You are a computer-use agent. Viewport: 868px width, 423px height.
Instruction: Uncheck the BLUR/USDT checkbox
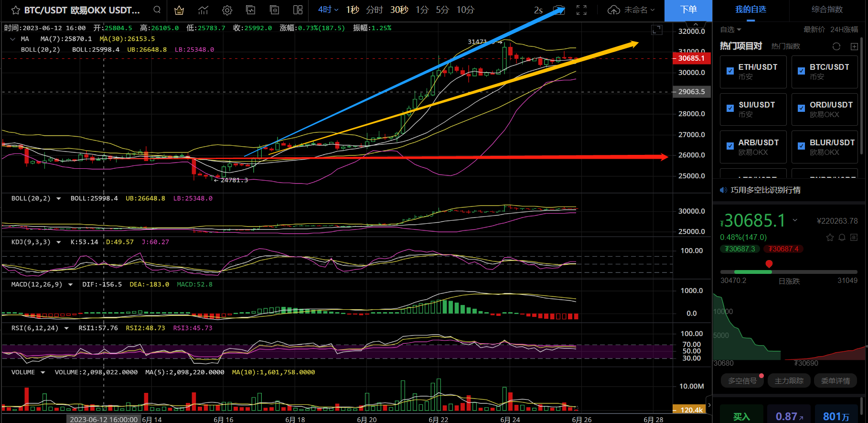tap(801, 146)
